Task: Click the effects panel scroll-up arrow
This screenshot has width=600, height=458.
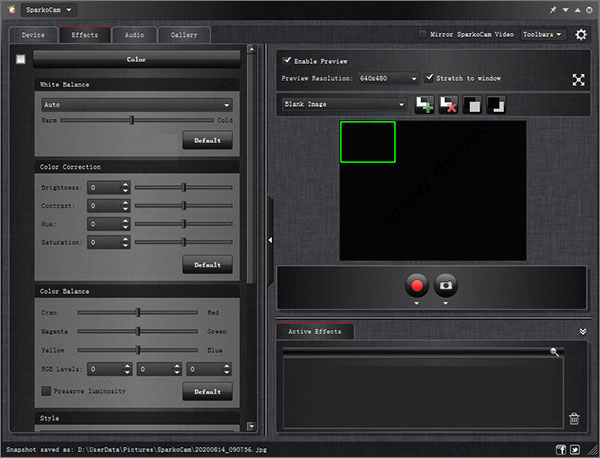Action: [x=251, y=49]
